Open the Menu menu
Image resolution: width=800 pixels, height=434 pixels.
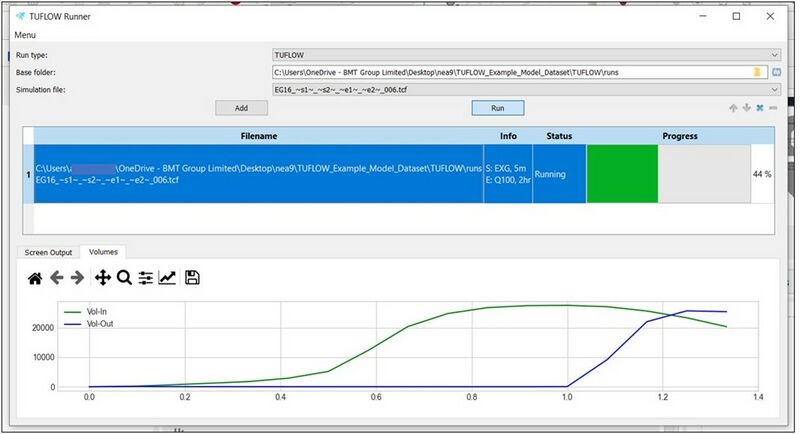[x=25, y=35]
